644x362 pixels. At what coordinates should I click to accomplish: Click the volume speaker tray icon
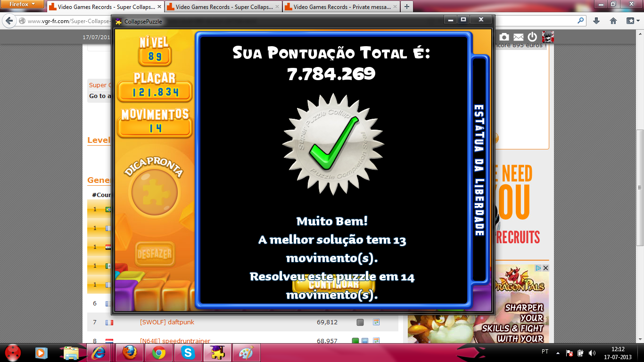tap(592, 353)
